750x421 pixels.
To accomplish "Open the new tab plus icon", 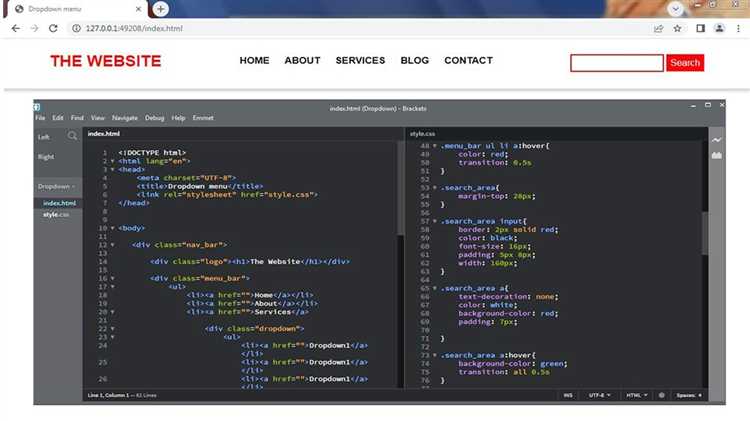I will 161,9.
